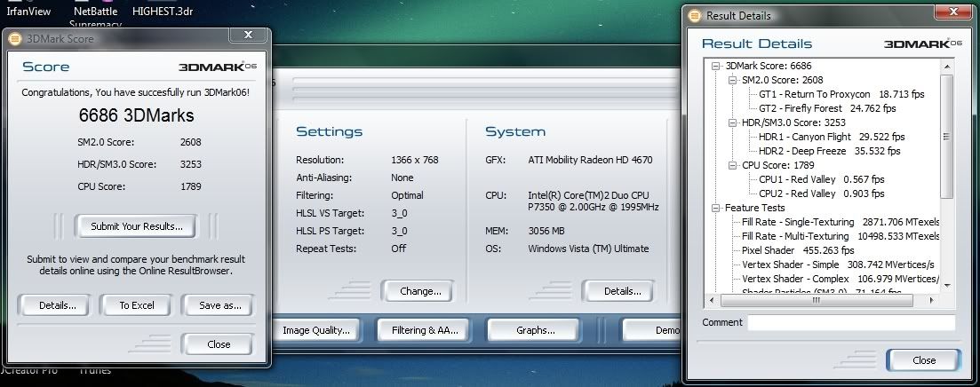Image resolution: width=980 pixels, height=387 pixels.
Task: Collapse the 3DMark Score: 6686 tree node
Action: (716, 66)
